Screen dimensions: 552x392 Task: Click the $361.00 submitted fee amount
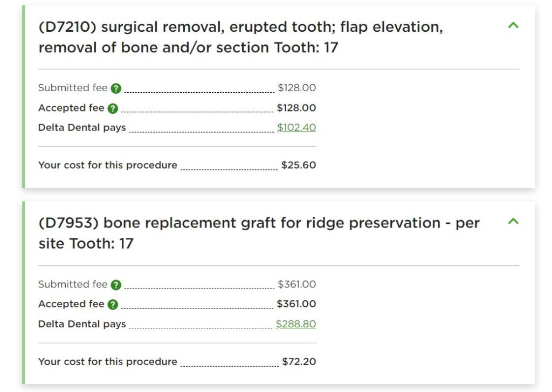[297, 284]
